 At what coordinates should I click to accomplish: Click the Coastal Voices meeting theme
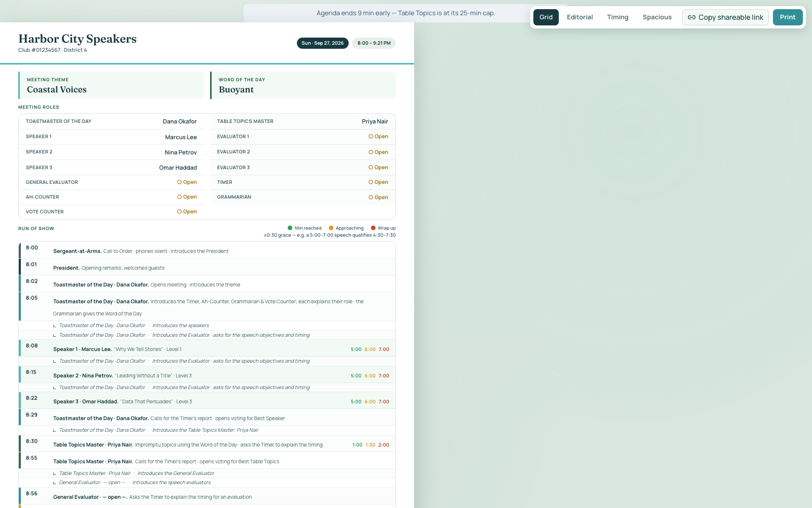point(57,90)
